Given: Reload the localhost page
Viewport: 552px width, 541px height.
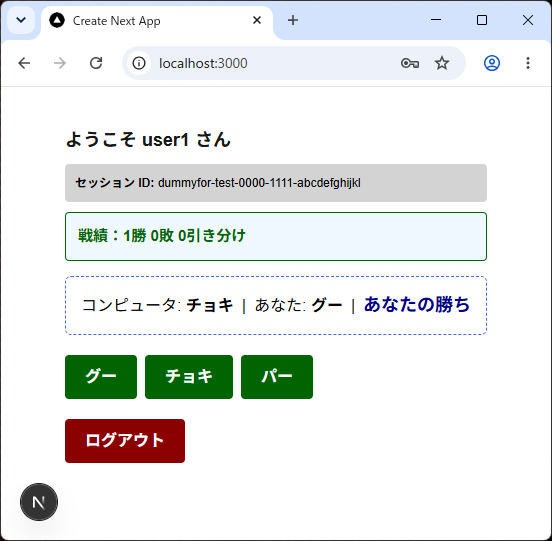Looking at the screenshot, I should (x=96, y=63).
